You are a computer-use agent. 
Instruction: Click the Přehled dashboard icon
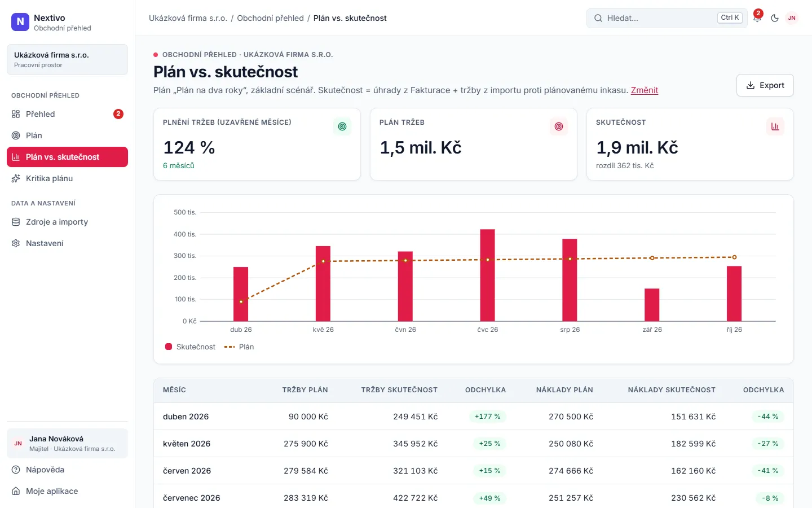pyautogui.click(x=16, y=114)
